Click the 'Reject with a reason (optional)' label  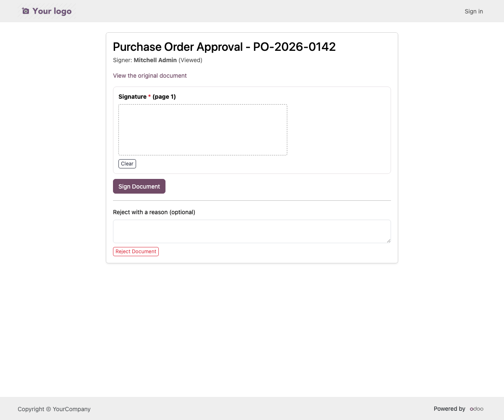click(x=154, y=212)
